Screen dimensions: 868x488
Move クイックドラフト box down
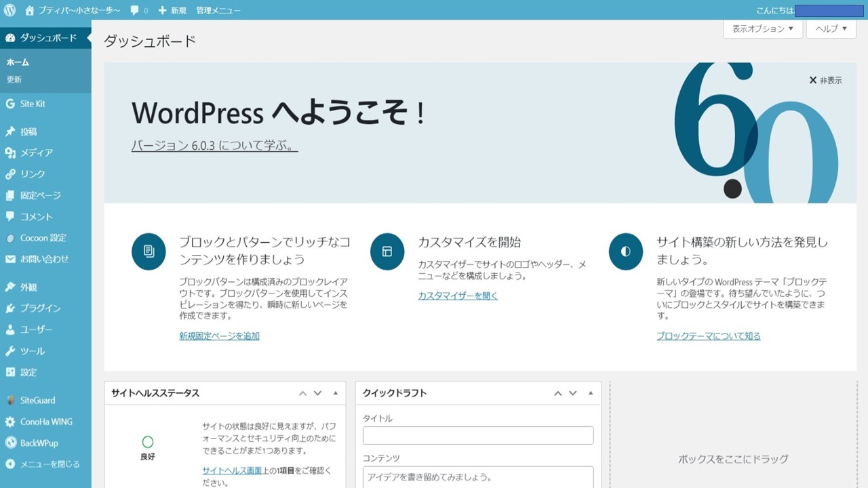pos(572,393)
